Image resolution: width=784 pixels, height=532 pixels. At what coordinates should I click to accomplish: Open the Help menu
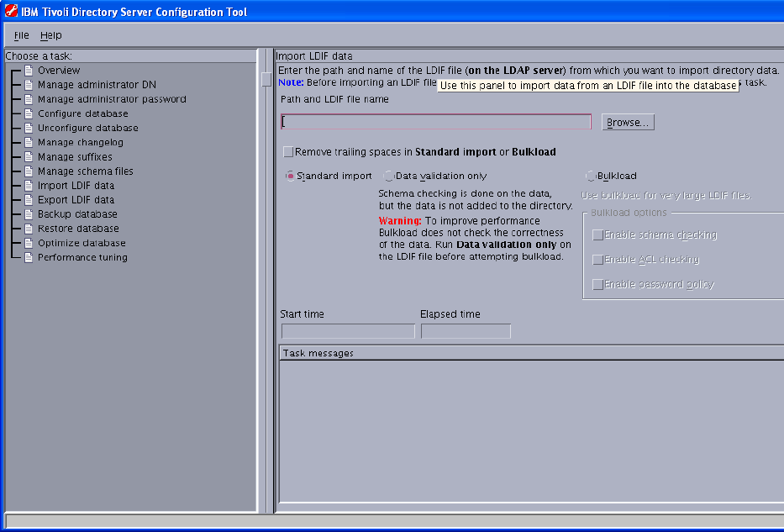tap(51, 35)
